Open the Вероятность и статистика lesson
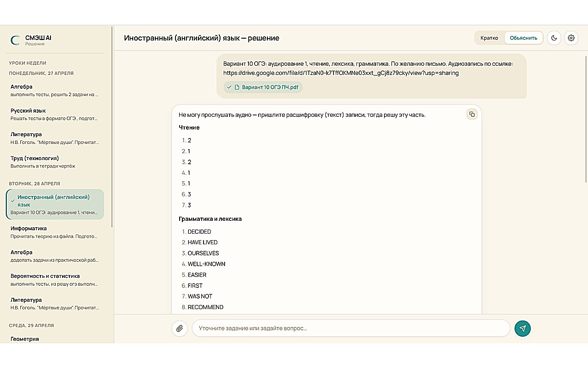This screenshot has width=588, height=368. tap(55, 280)
